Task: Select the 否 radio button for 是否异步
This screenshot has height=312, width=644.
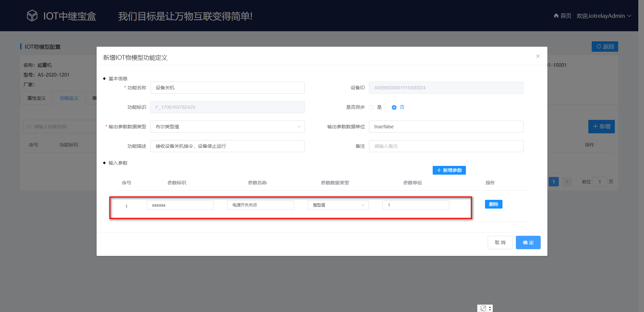Action: [x=394, y=107]
